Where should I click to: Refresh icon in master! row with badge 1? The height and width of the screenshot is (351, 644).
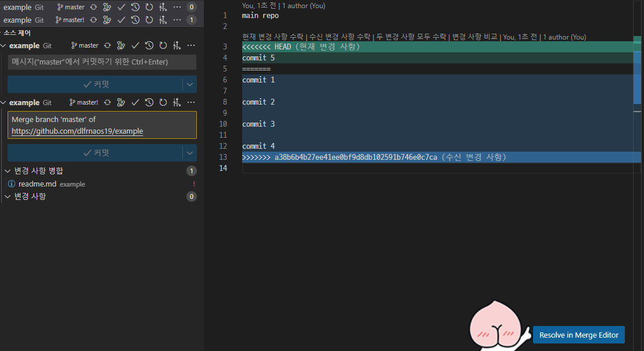point(149,20)
